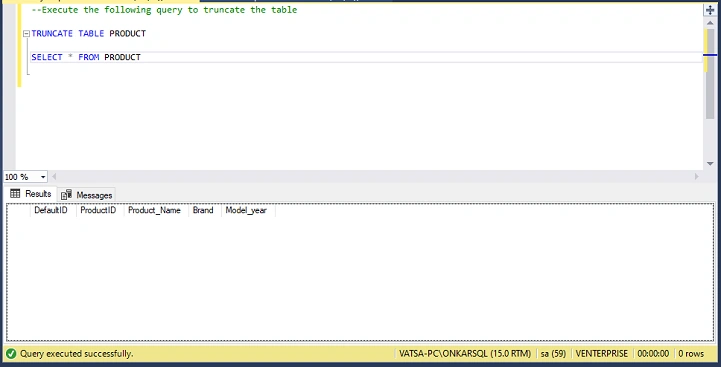Click the editor split-window icon at top right
This screenshot has height=367, width=721.
pyautogui.click(x=710, y=10)
